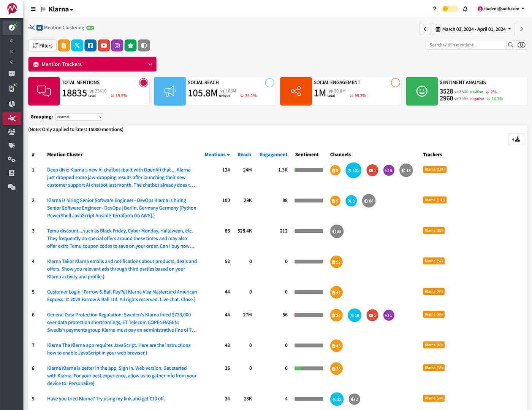Open the Deep dive Klarna AI chatbot cluster
532x410 pixels.
pos(121,177)
